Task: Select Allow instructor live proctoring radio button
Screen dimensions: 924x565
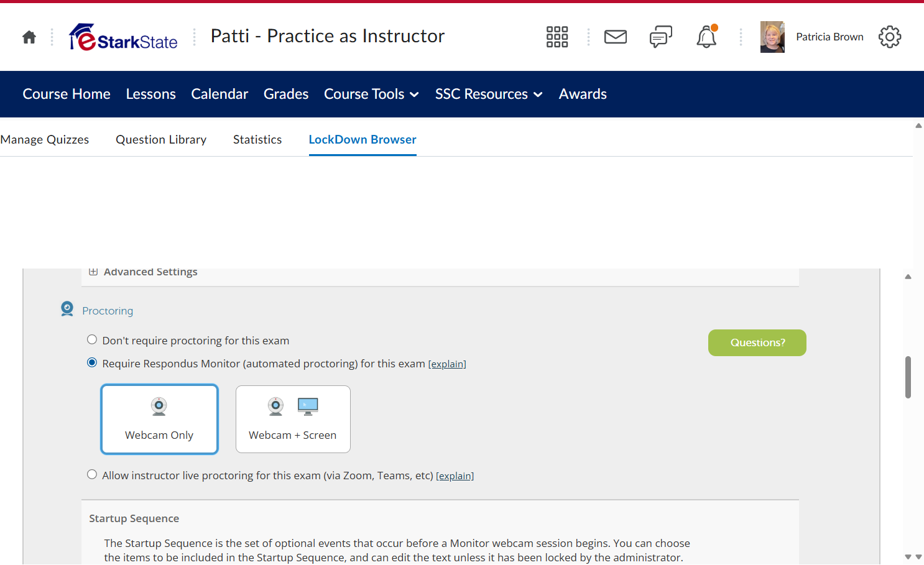Action: pyautogui.click(x=92, y=474)
